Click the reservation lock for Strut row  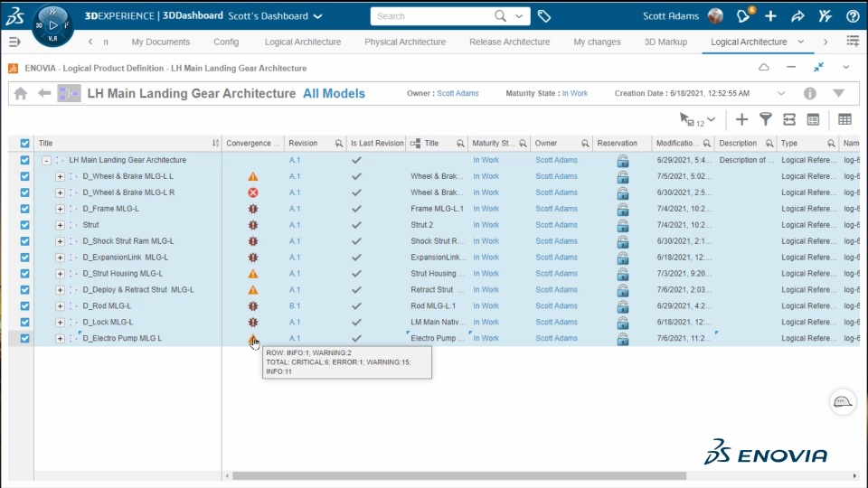623,225
